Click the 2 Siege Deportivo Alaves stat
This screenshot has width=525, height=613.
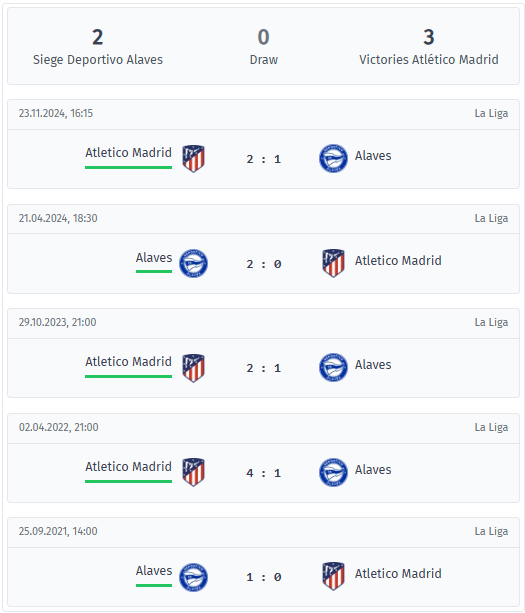[x=98, y=47]
